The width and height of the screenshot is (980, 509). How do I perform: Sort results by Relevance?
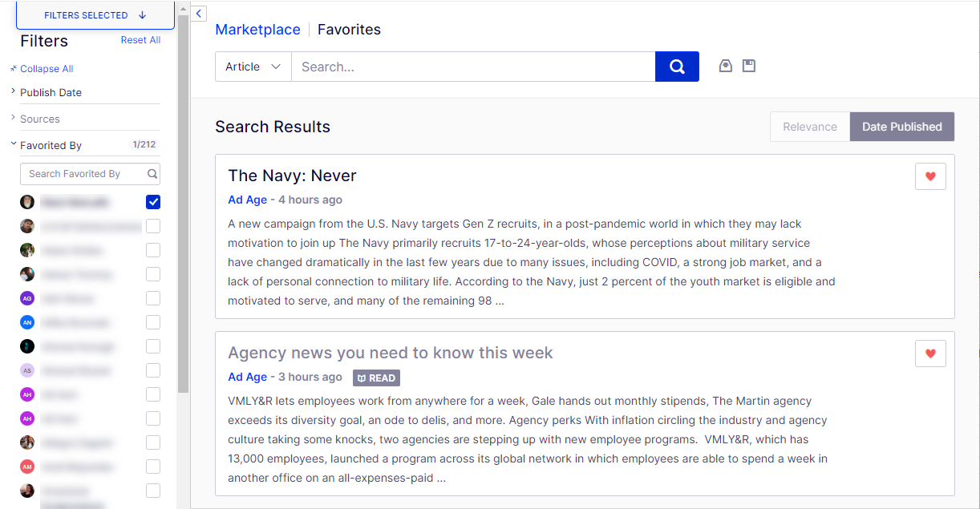click(809, 127)
